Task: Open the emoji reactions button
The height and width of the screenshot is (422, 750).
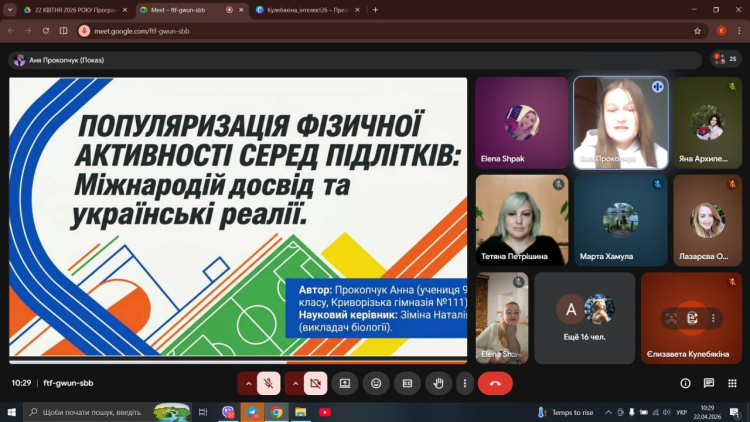Action: tap(376, 383)
